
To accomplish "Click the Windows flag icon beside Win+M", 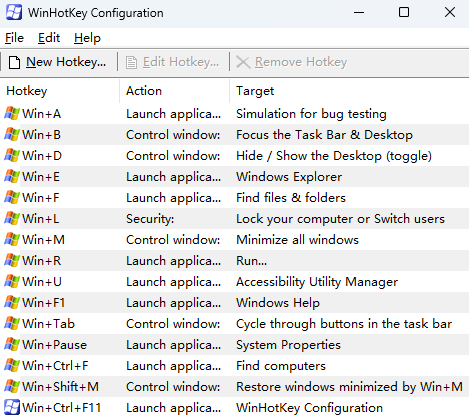I will [12, 240].
